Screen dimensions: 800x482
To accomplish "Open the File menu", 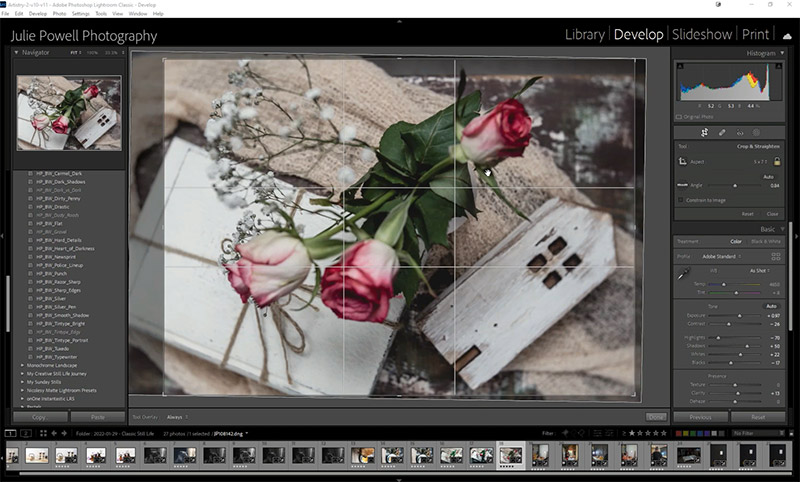I will [5, 14].
